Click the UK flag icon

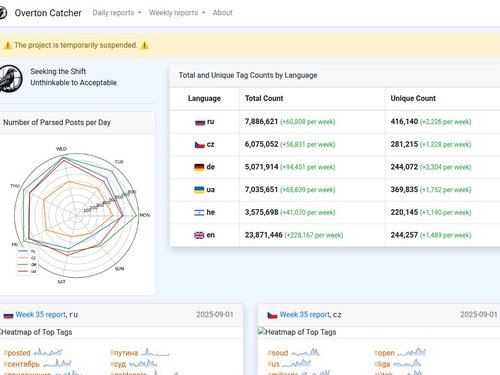(x=199, y=235)
